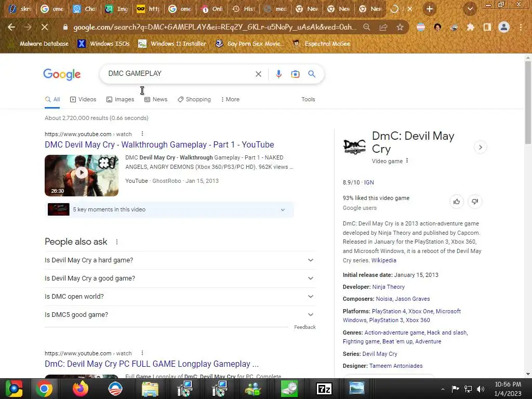532x399 pixels.
Task: Search by image with camera icon
Action: 295,74
